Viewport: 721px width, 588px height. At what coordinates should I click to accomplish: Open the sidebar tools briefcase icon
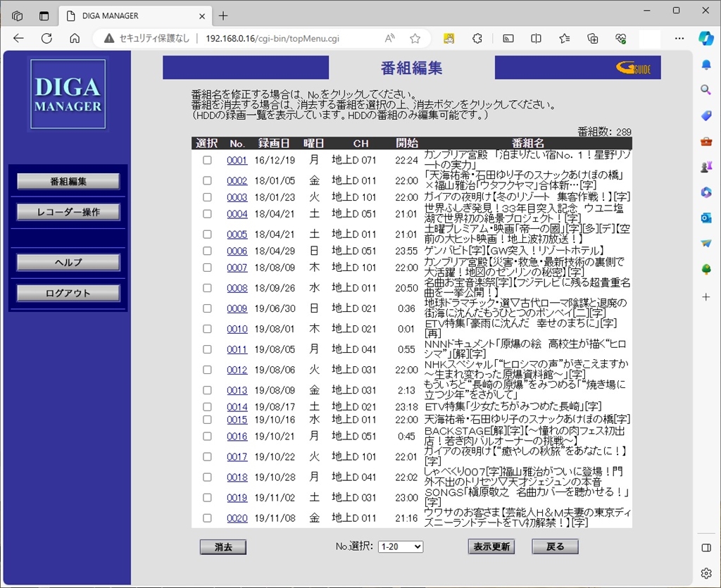(706, 142)
